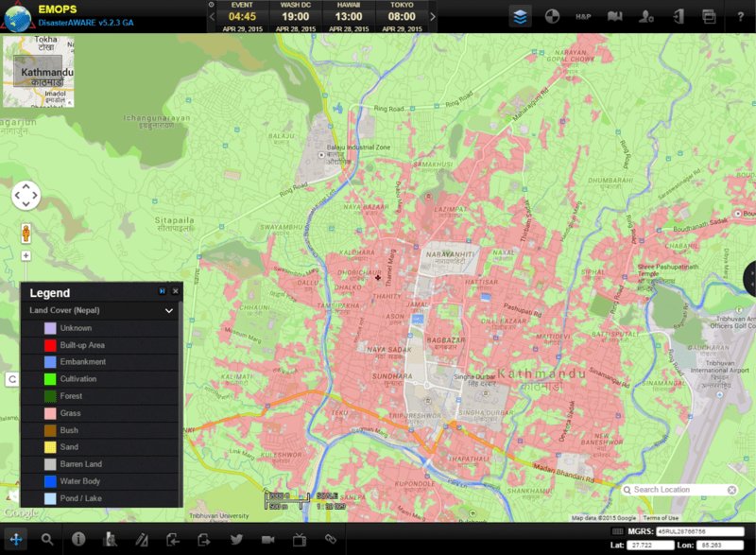Click the H&P toolbar button
The width and height of the screenshot is (756, 555).
click(583, 16)
